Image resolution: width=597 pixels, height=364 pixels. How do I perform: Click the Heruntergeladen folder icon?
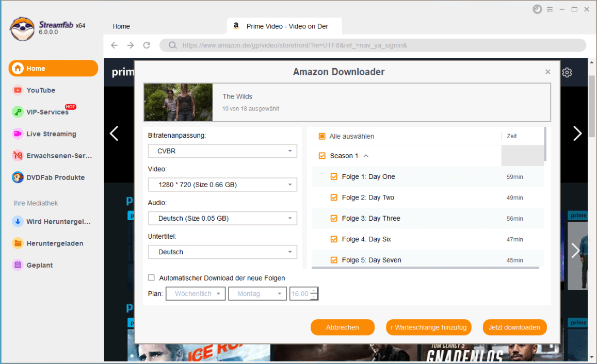[18, 243]
